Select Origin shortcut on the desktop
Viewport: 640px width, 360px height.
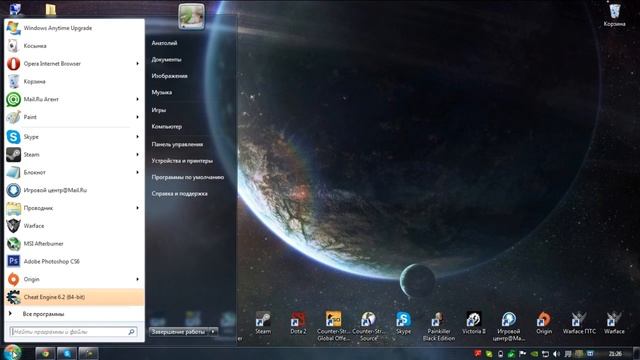tap(544, 323)
